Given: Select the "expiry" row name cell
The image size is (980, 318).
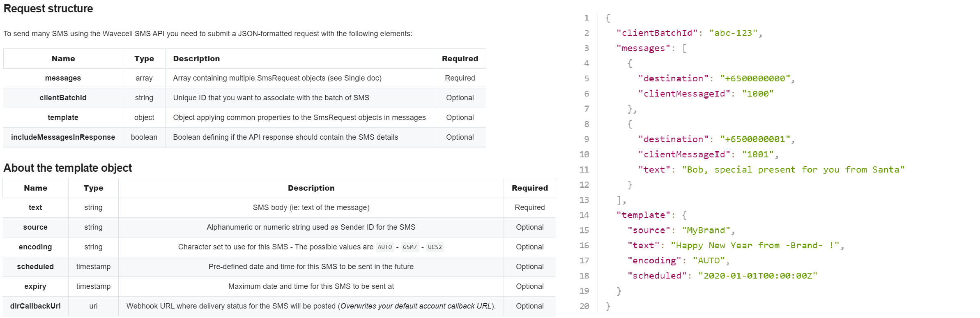Looking at the screenshot, I should point(35,286).
